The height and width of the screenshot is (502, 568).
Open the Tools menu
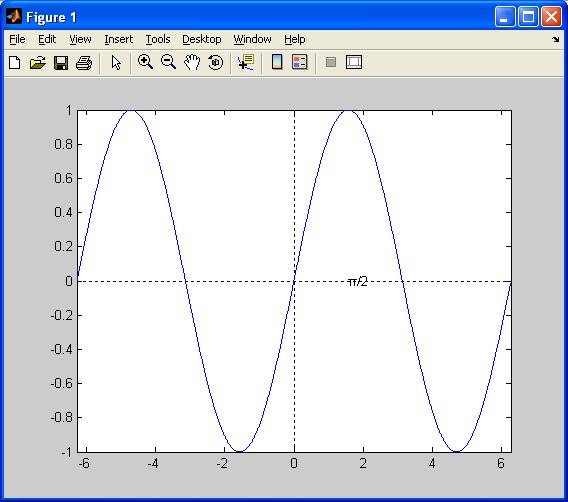click(x=158, y=39)
